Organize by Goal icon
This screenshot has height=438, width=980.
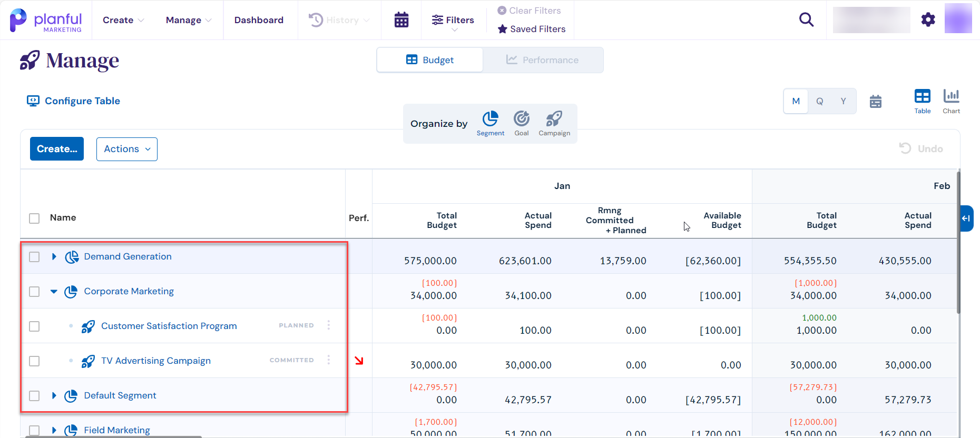(x=522, y=118)
